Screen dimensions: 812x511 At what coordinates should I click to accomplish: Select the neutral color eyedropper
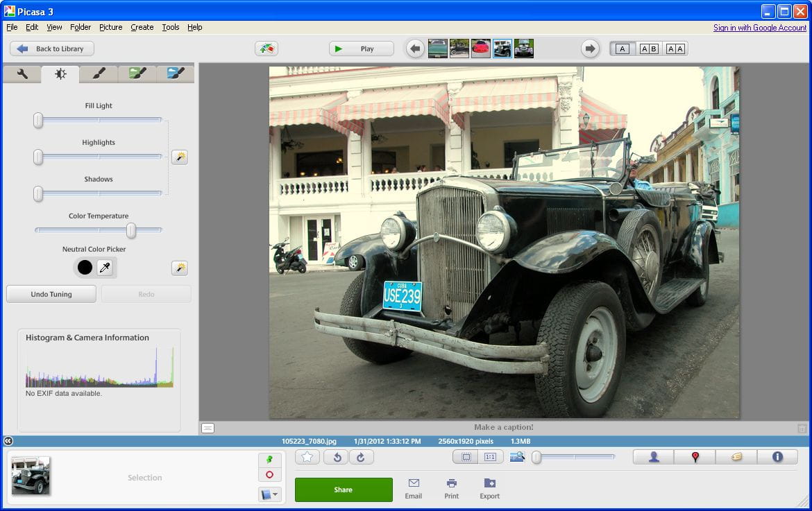[x=105, y=268]
